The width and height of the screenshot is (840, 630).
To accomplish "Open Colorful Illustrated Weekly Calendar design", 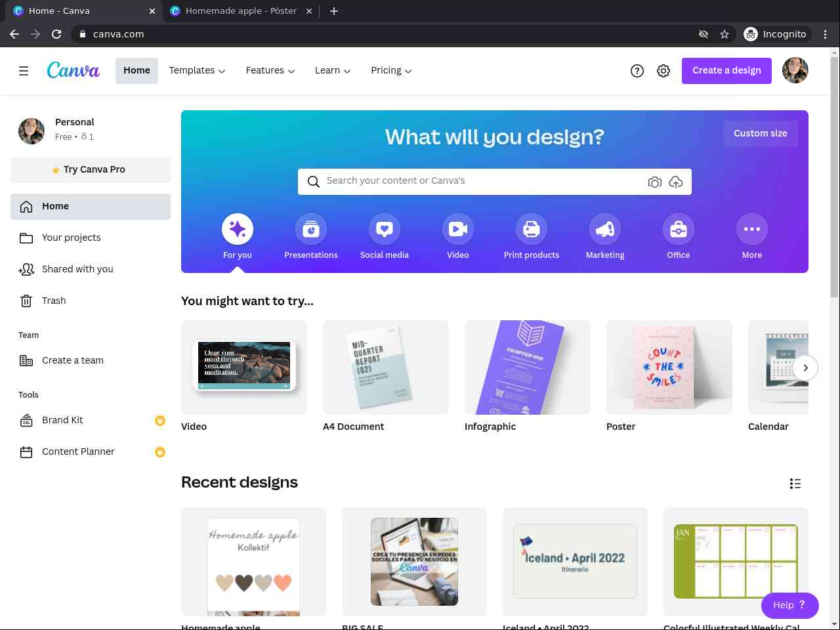I will click(x=736, y=562).
